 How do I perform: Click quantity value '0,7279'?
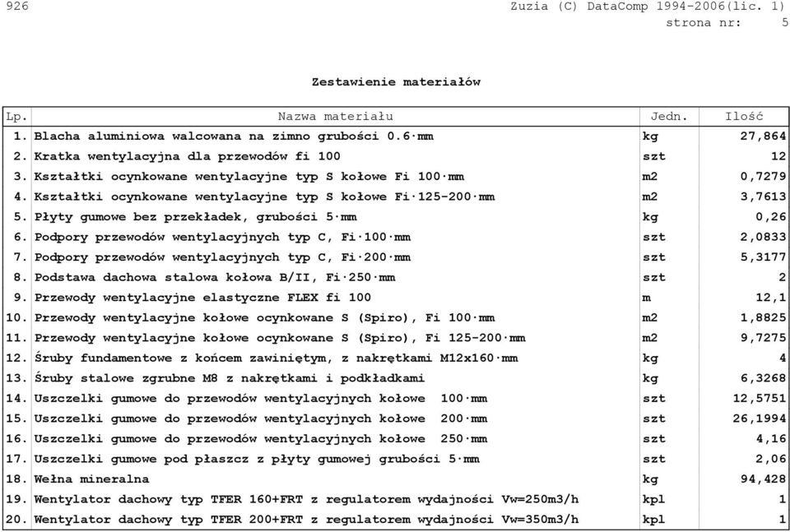(763, 177)
